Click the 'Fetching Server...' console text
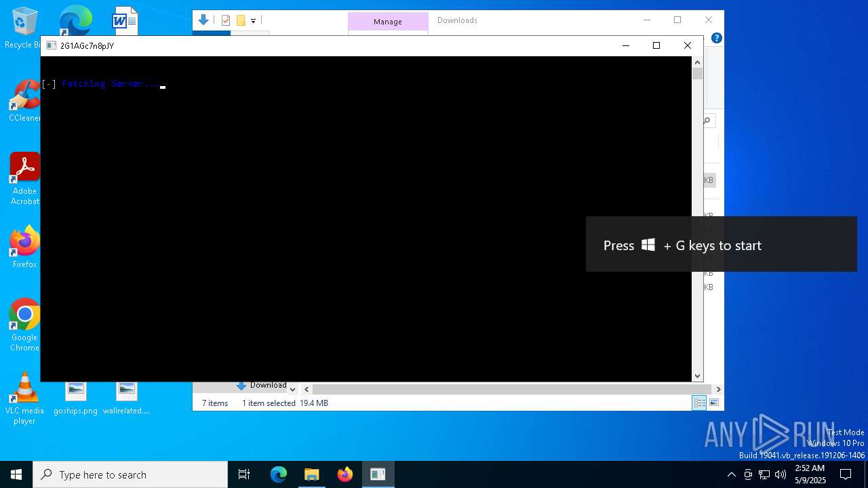Viewport: 868px width, 488px height. pos(110,84)
